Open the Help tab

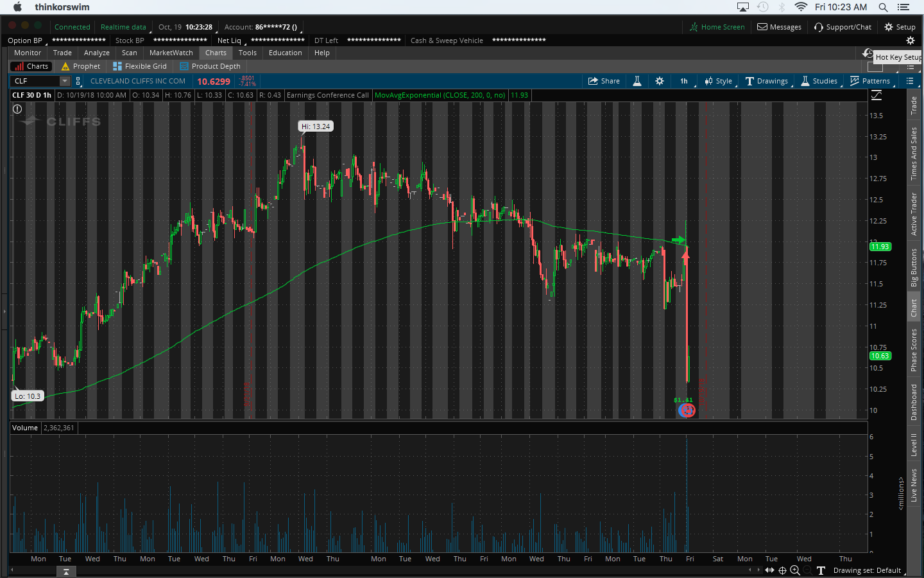[322, 53]
